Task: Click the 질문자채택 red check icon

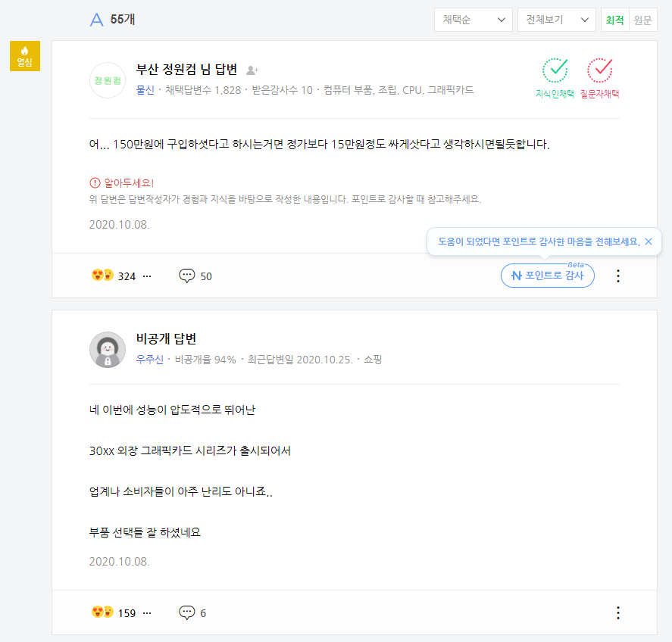Action: click(599, 70)
